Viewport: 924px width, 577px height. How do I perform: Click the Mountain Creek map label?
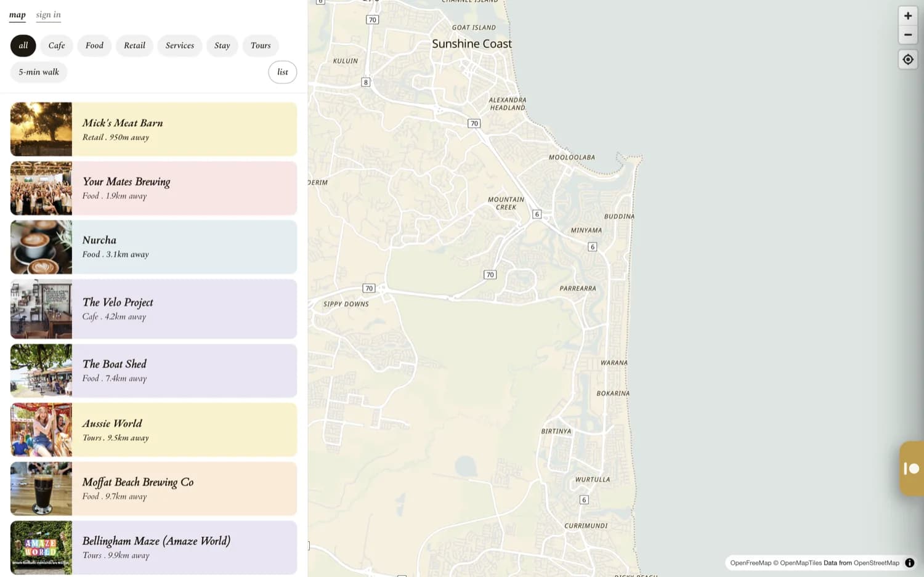point(506,203)
